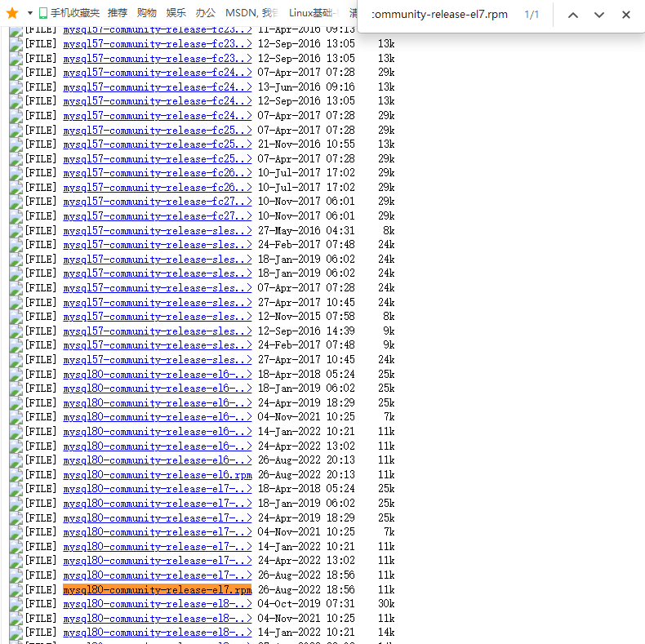Open sles release link dated 27-May-2016

pyautogui.click(x=157, y=231)
